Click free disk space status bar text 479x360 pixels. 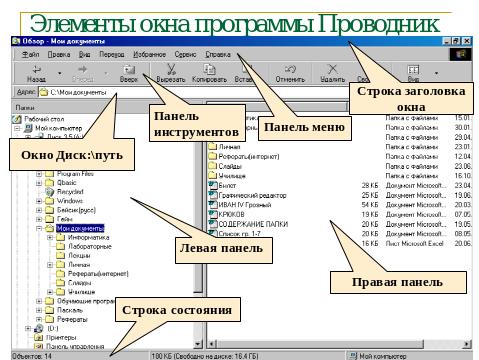204,356
